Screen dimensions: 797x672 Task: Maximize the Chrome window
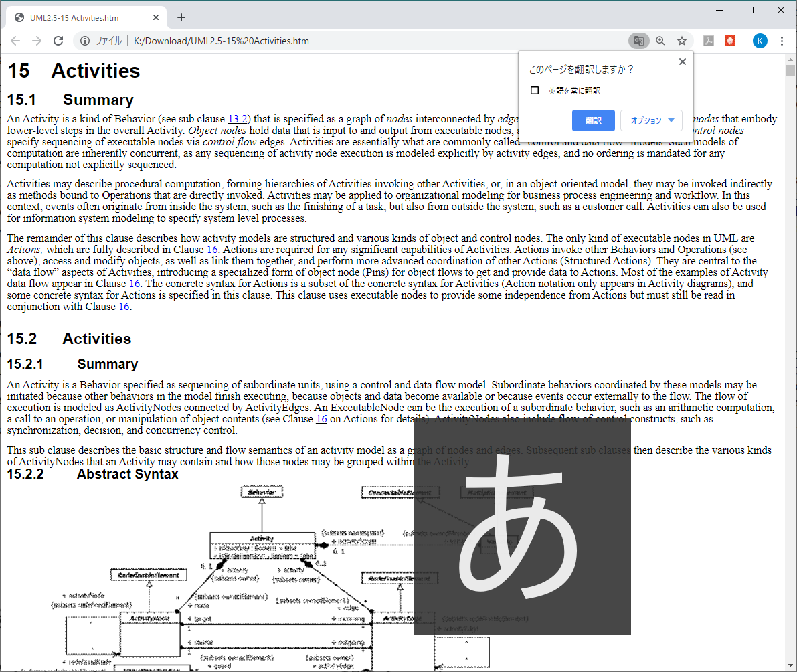(x=749, y=10)
